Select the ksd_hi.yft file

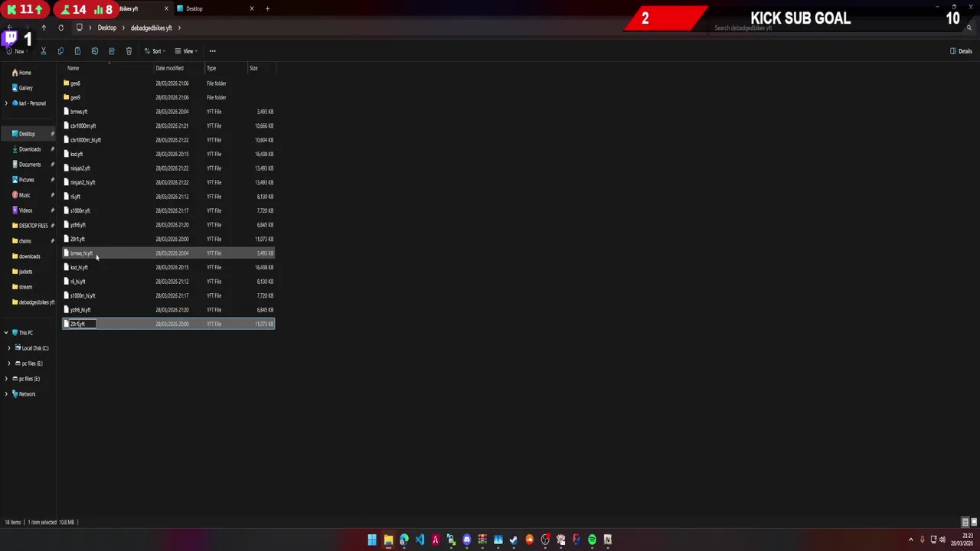pyautogui.click(x=168, y=268)
